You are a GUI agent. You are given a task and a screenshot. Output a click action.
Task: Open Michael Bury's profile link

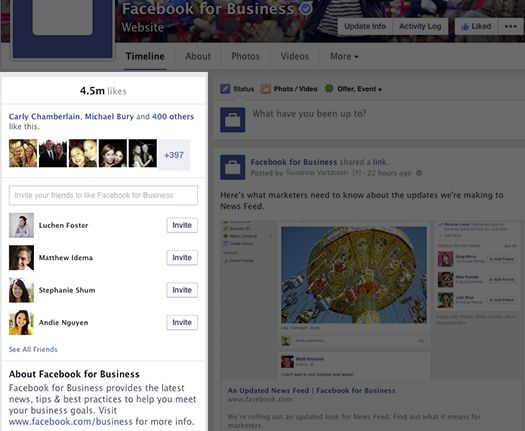[109, 117]
